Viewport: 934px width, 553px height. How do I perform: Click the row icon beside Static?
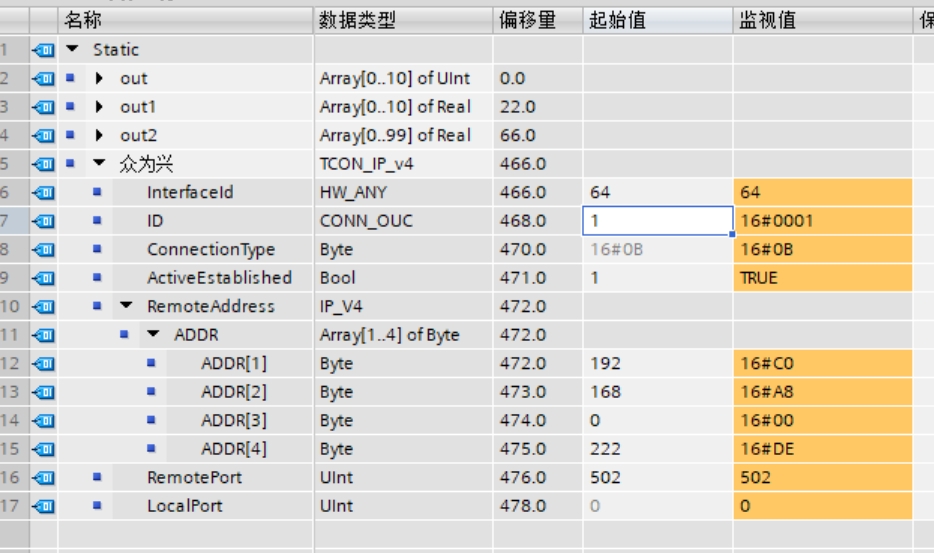point(43,50)
